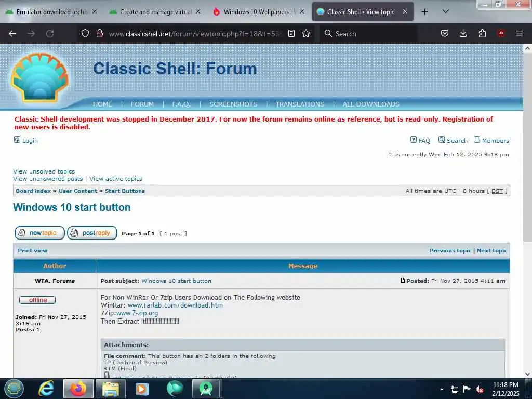Viewport: 532px width, 399px height.
Task: Click the muted volume tray icon
Action: pyautogui.click(x=480, y=389)
